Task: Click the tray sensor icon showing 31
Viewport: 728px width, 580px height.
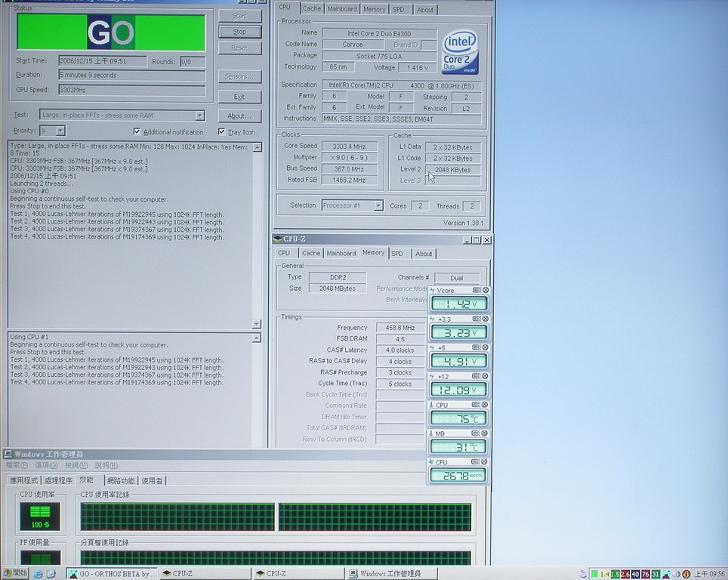Action: coord(656,575)
